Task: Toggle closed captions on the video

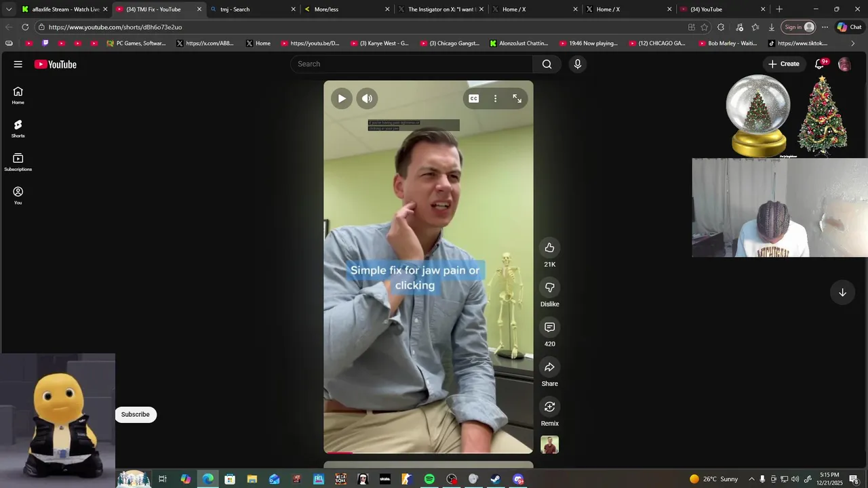Action: tap(474, 98)
